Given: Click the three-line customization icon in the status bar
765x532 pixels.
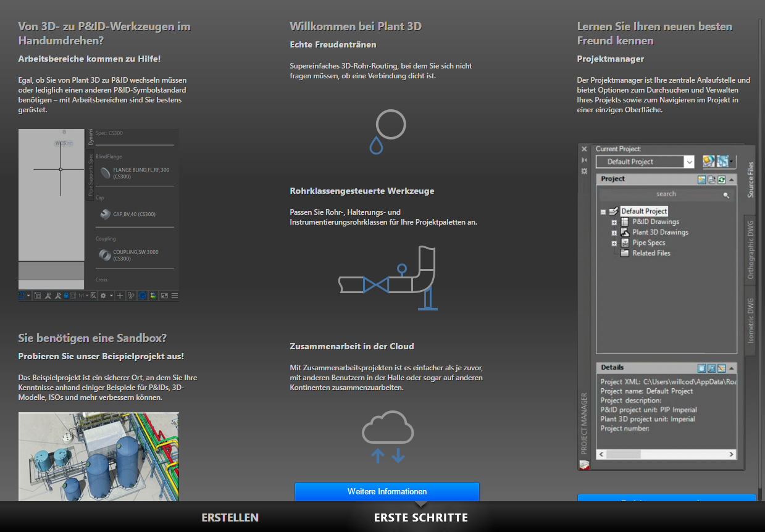Looking at the screenshot, I should click(175, 296).
